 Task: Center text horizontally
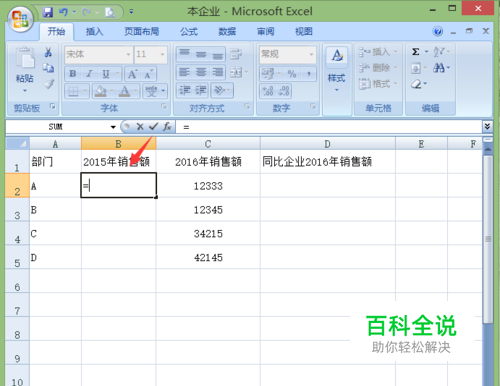click(201, 72)
